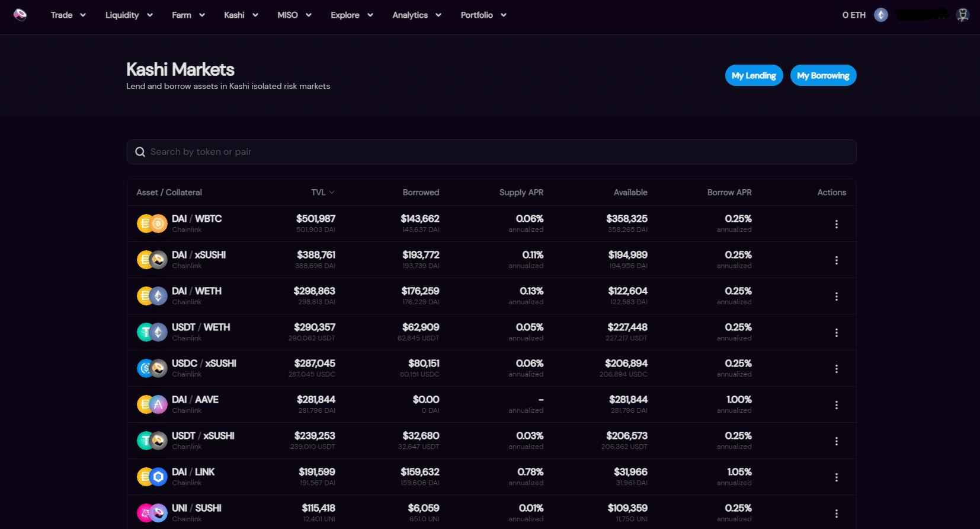
Task: Click the $227,448 available value
Action: point(627,327)
